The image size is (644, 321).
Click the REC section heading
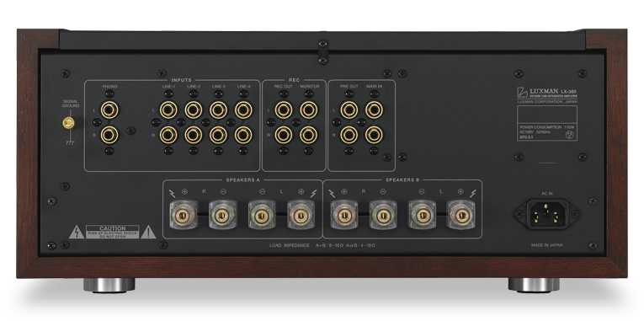point(294,80)
